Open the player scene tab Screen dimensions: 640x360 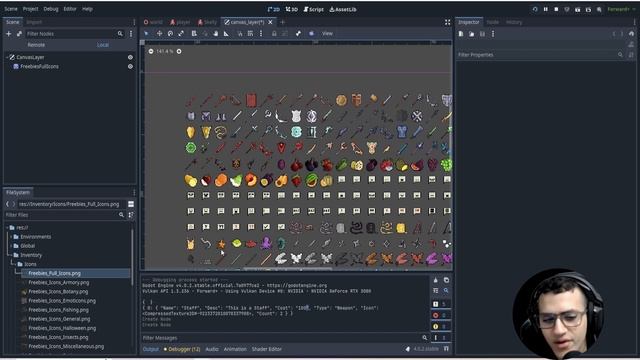[x=180, y=22]
